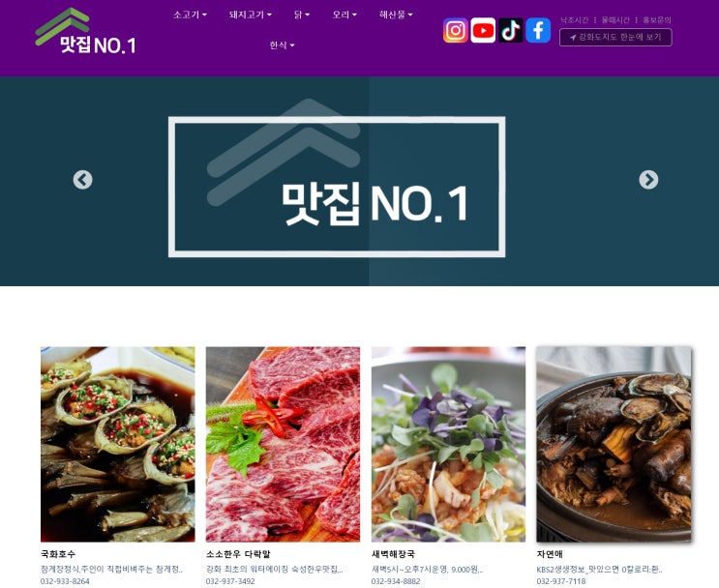Click arrow icon on 강화도지도 한눈에 보기 button
Screen dimensions: 719x588
[573, 38]
